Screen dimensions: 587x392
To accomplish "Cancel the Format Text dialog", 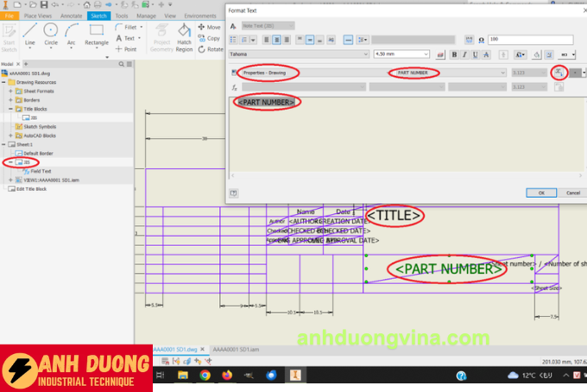I will [572, 193].
